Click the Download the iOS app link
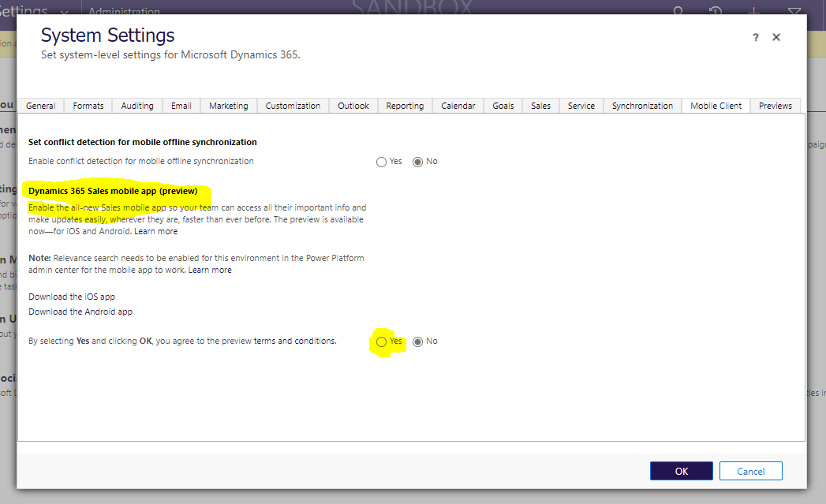 (72, 297)
